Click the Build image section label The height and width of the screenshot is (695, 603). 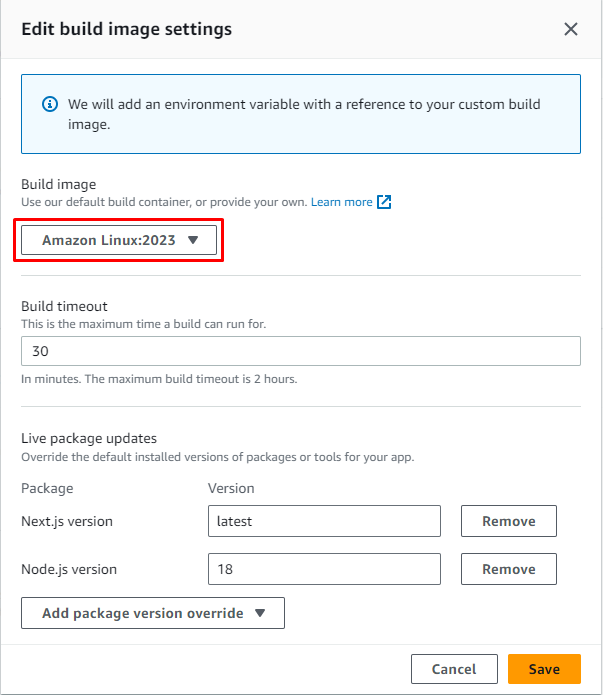pos(59,184)
